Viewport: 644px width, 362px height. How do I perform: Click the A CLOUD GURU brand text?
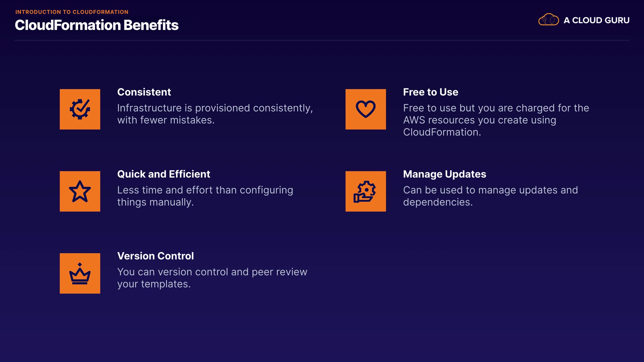pyautogui.click(x=596, y=20)
